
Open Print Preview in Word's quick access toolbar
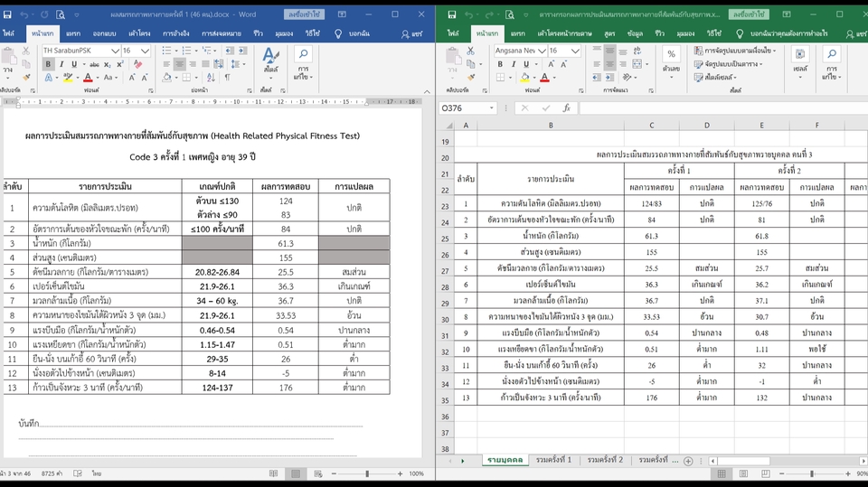pyautogui.click(x=61, y=15)
